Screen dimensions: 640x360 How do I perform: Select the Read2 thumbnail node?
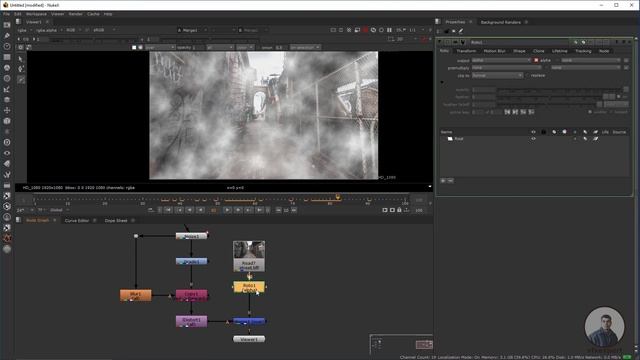[x=249, y=256]
